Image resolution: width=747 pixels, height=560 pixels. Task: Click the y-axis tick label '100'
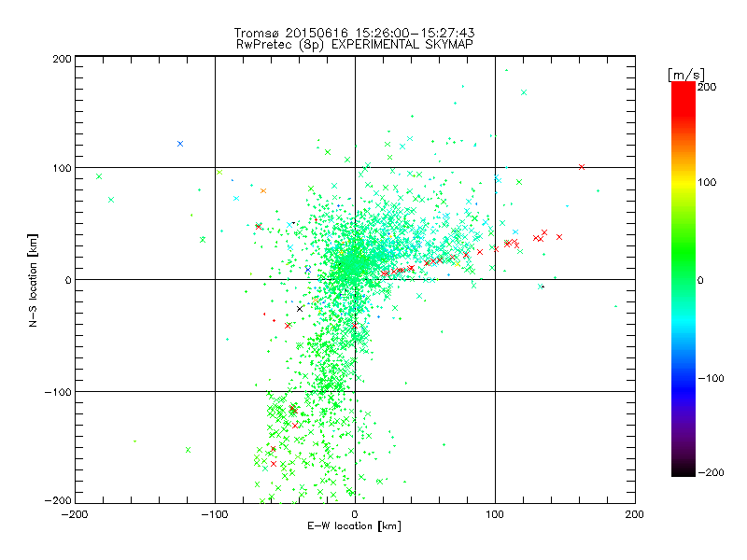point(62,168)
